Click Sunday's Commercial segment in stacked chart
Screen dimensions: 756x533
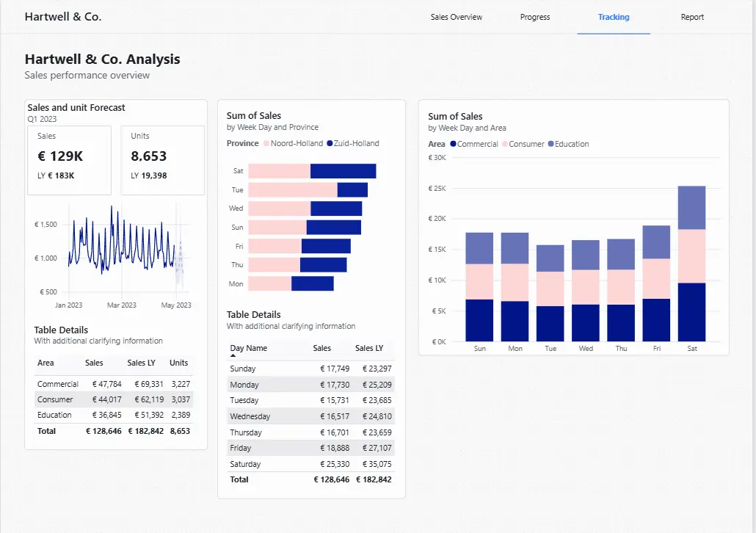tap(479, 320)
